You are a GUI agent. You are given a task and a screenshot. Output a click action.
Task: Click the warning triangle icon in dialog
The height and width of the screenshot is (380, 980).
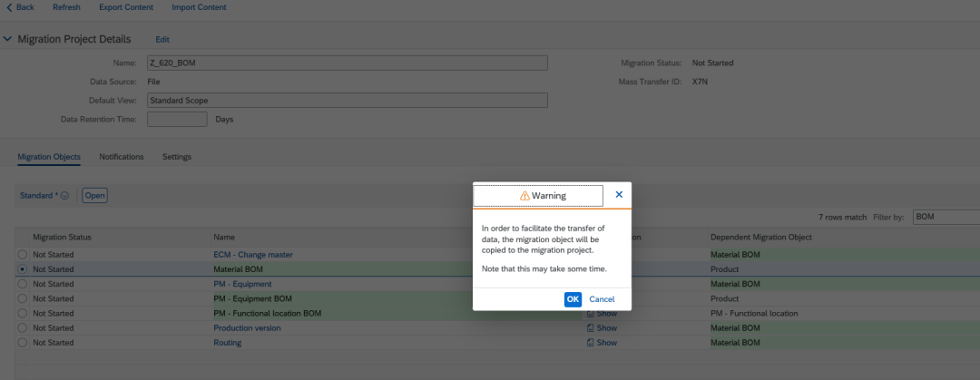pos(525,196)
